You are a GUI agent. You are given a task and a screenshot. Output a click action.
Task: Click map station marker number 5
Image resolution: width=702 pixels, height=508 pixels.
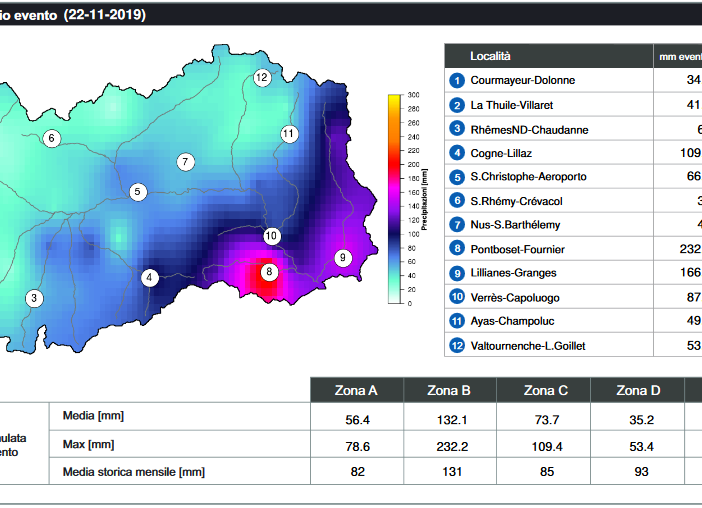tap(138, 192)
